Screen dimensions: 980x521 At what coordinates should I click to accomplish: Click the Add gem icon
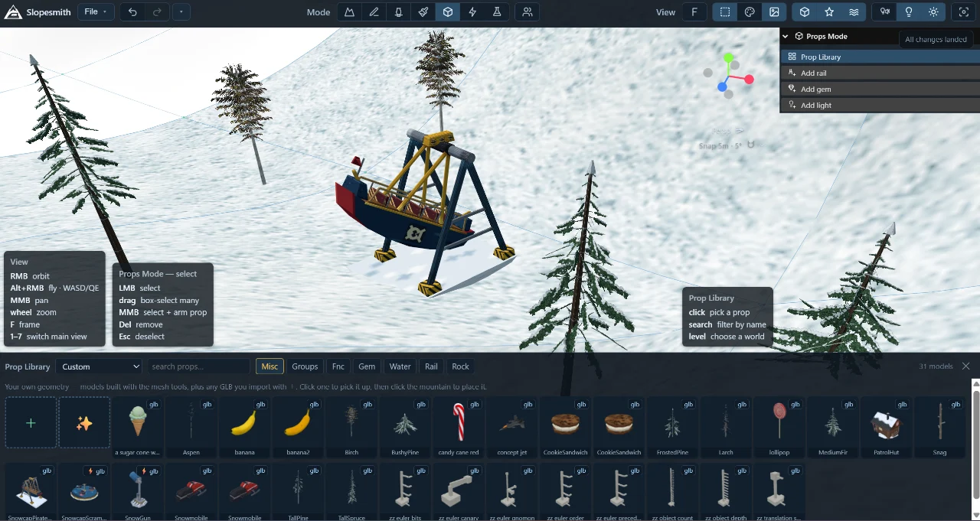coord(792,89)
